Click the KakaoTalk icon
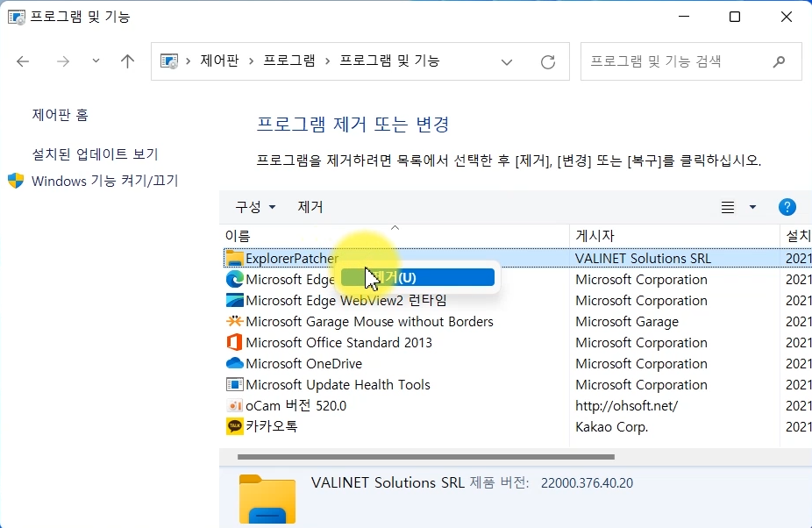 pos(235,426)
